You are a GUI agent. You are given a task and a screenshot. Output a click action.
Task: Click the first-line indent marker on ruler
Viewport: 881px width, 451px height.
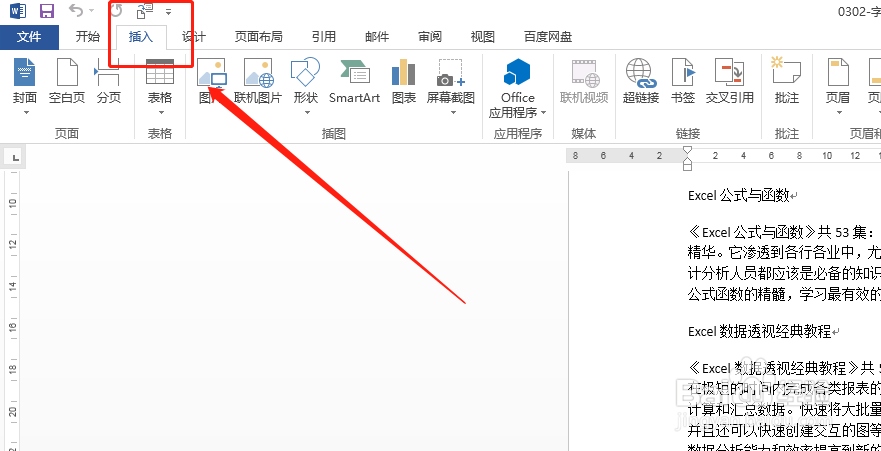tap(687, 151)
